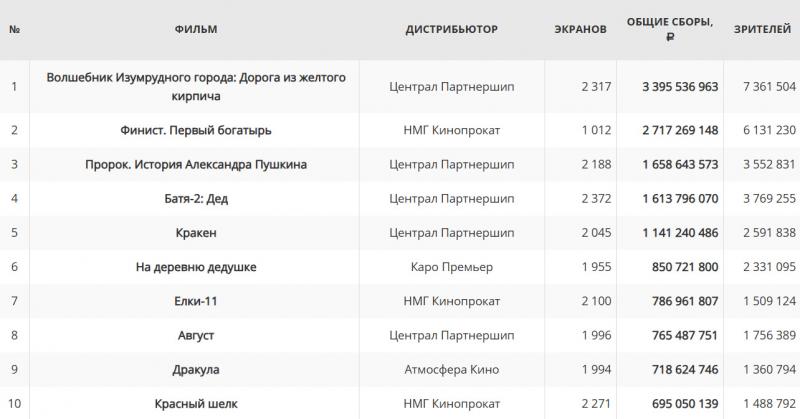The image size is (800, 419).
Task: Open Пророк. История Александра Пушкина
Action: pos(196,164)
